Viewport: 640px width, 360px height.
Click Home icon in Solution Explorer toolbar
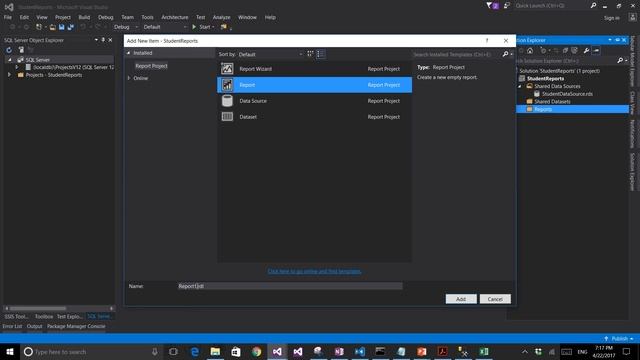point(530,51)
